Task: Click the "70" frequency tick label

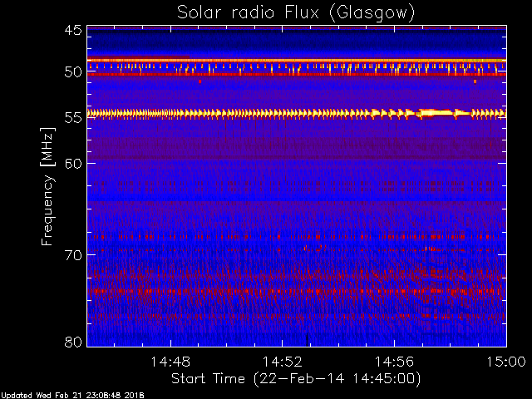Action: (x=73, y=255)
